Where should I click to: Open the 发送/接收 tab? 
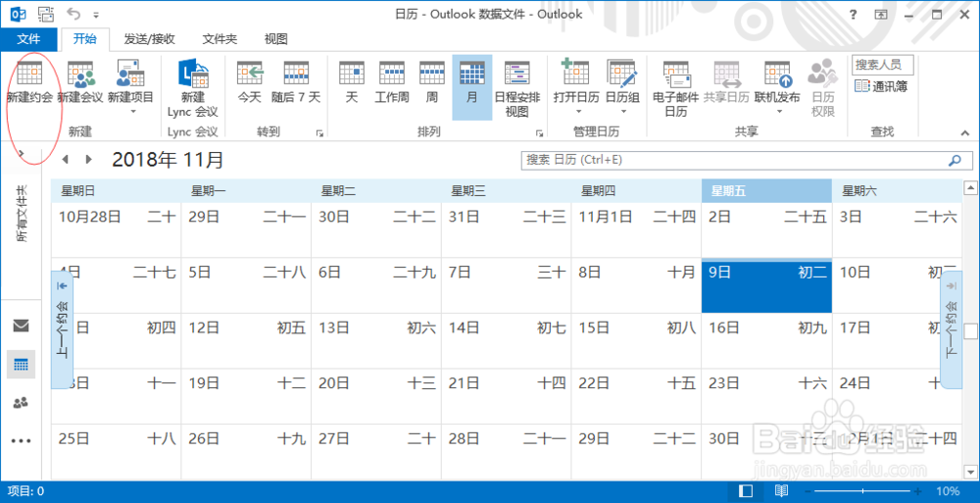click(149, 39)
